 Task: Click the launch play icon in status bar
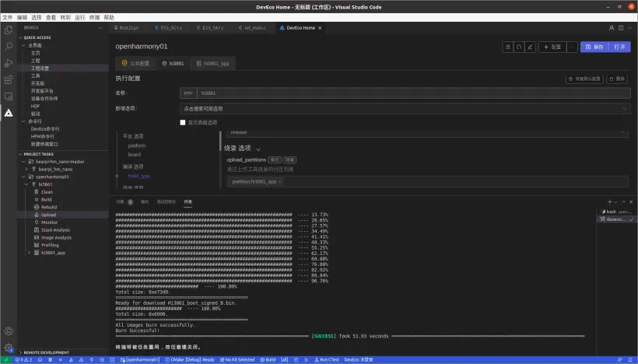307,360
